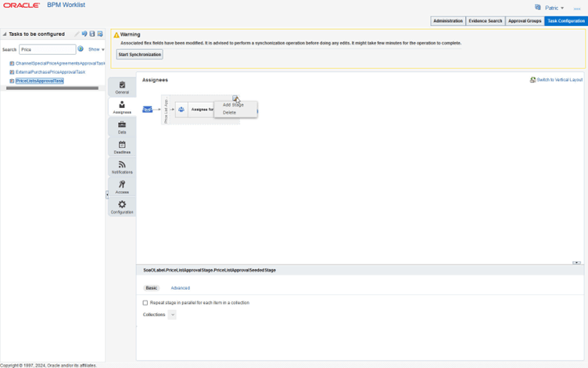The width and height of the screenshot is (588, 368).
Task: Open the Access side tab
Action: [x=122, y=187]
